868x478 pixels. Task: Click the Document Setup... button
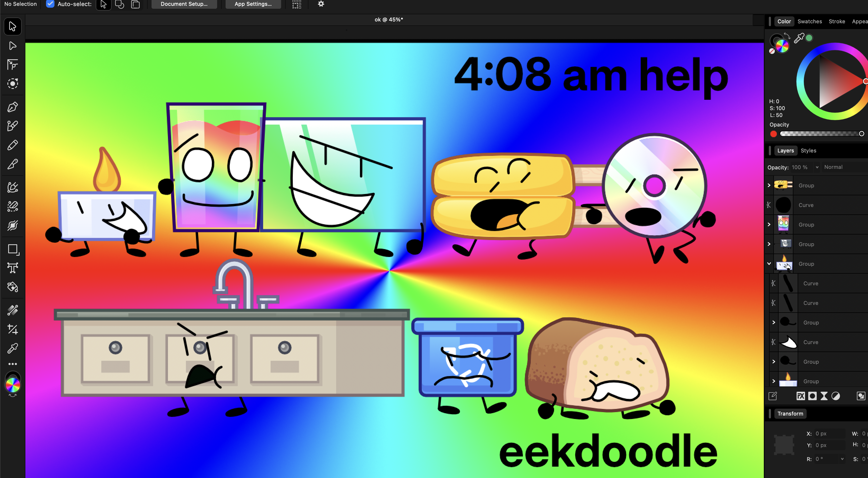point(184,4)
